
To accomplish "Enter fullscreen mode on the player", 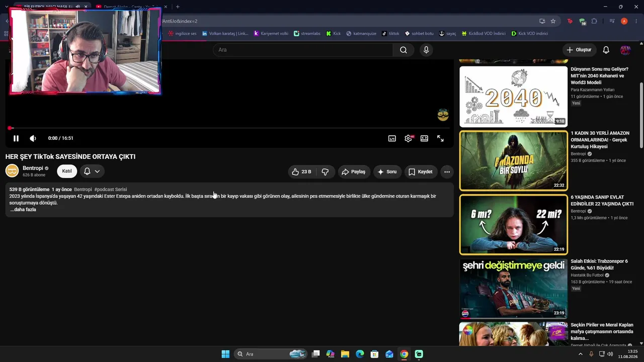I will (440, 138).
